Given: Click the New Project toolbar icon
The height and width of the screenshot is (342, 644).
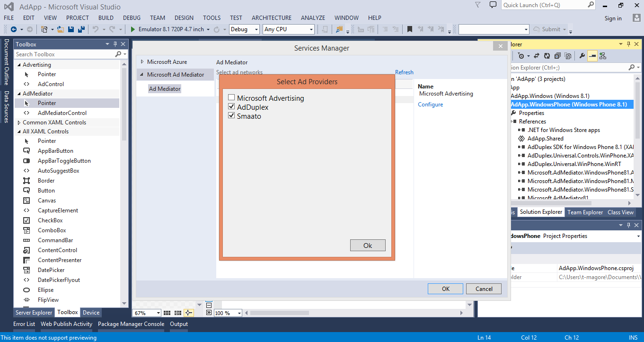Looking at the screenshot, I should coord(44,29).
